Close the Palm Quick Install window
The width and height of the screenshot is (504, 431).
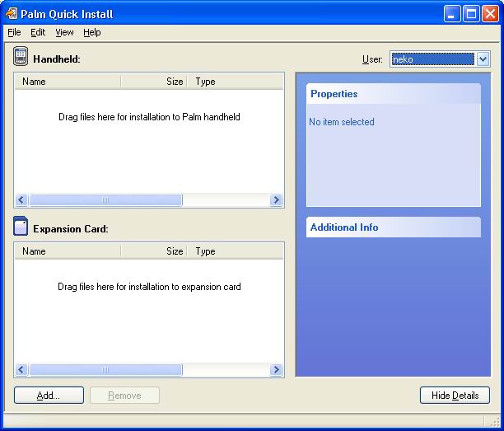pyautogui.click(x=490, y=14)
